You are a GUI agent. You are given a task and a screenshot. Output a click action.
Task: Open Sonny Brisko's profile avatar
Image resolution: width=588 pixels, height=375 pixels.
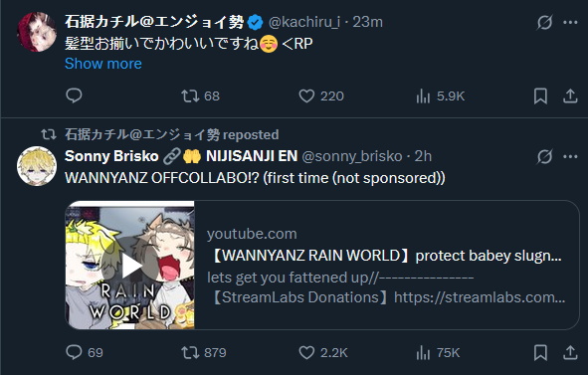[x=37, y=166]
